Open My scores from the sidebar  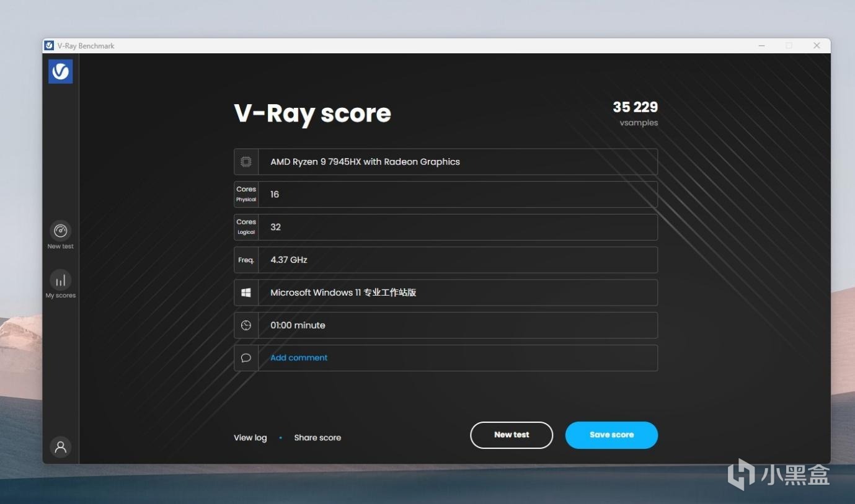coord(60,285)
